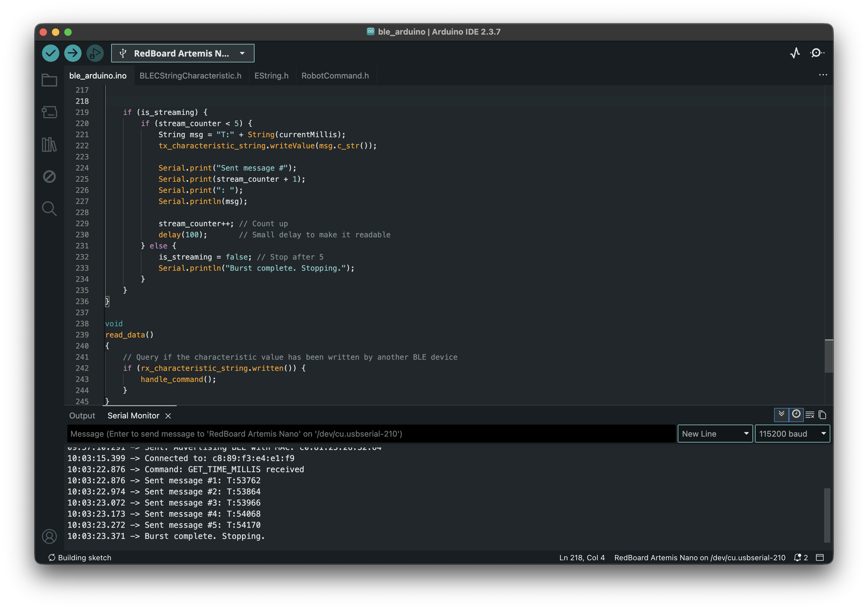This screenshot has height=610, width=868.
Task: Close the Serial Monitor tab
Action: pyautogui.click(x=168, y=416)
